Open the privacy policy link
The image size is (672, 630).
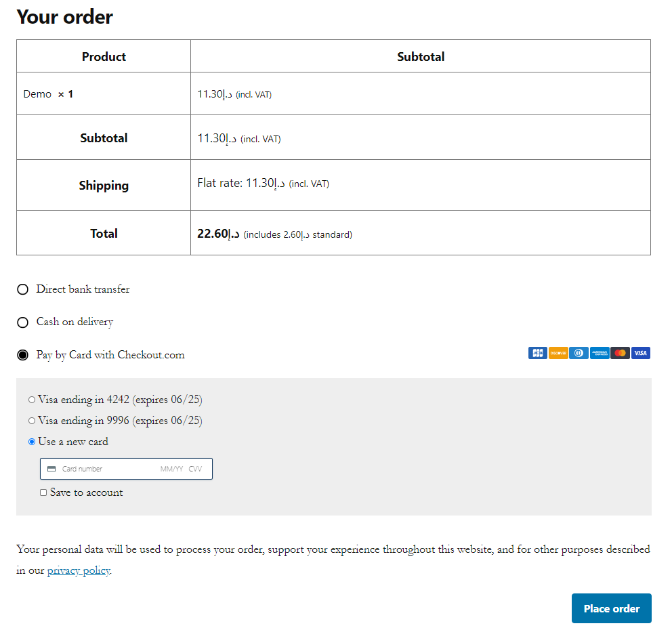pyautogui.click(x=79, y=571)
